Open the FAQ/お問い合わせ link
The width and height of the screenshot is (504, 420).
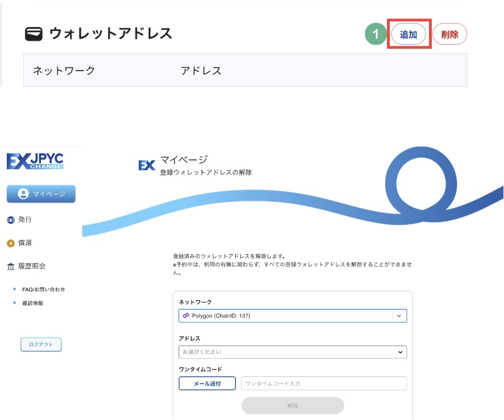(43, 290)
